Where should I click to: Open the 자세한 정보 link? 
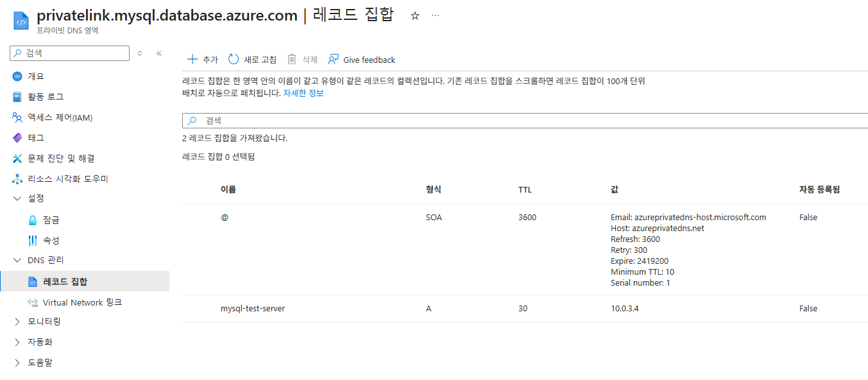(303, 93)
